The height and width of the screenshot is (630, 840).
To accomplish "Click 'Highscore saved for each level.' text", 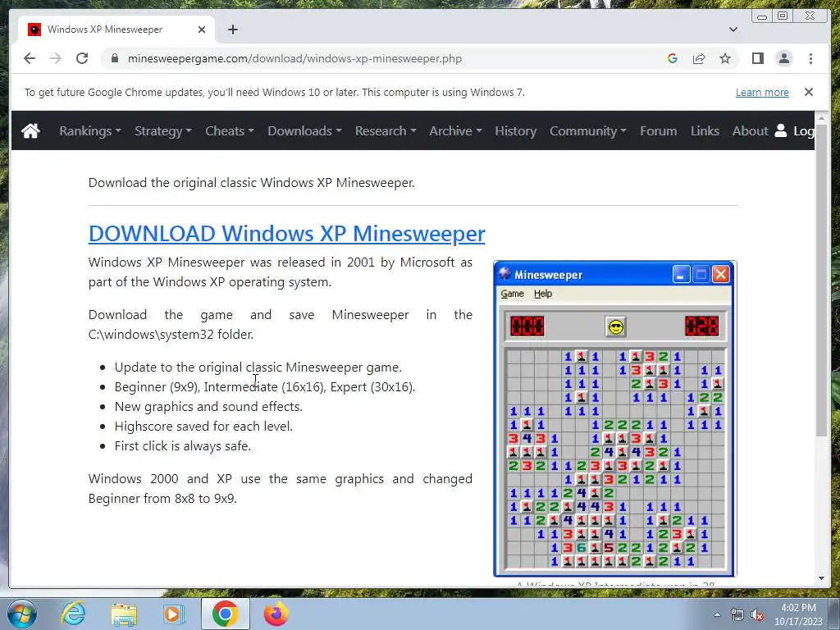I will [203, 426].
